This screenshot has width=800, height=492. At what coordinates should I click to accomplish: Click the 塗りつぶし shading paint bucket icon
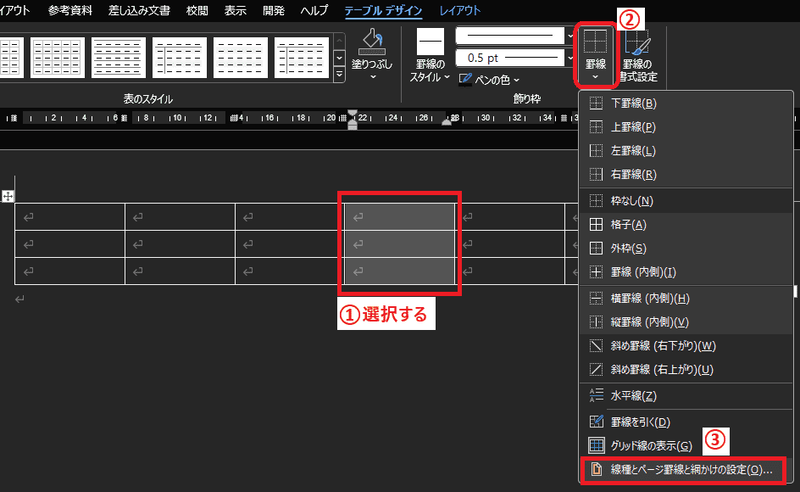(x=372, y=42)
